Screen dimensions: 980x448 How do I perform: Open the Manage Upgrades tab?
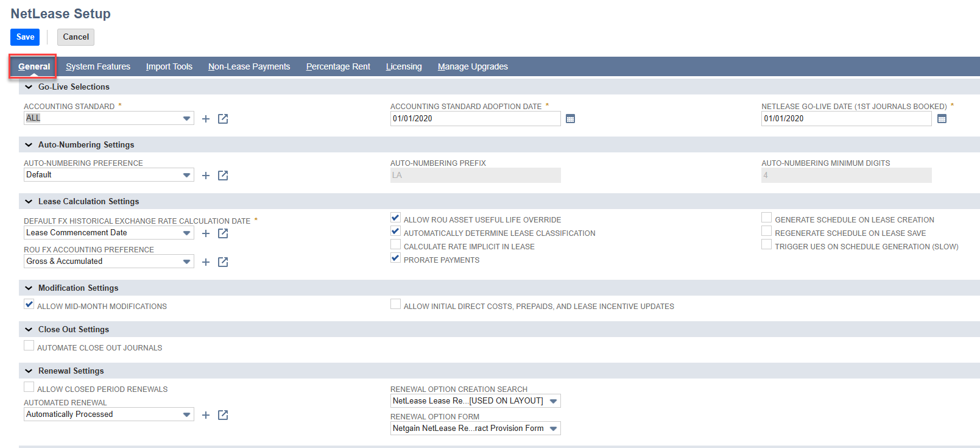point(473,66)
